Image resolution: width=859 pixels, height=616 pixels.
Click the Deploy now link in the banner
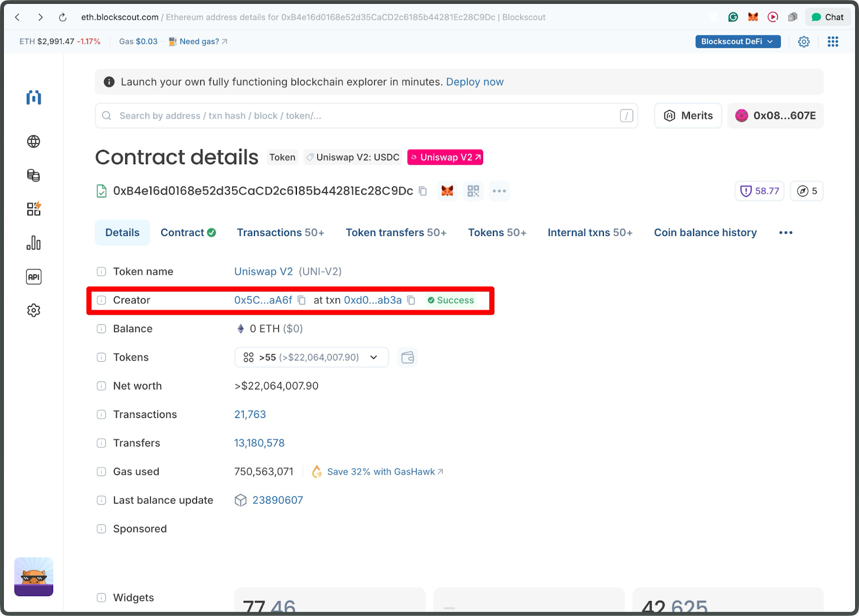point(475,82)
